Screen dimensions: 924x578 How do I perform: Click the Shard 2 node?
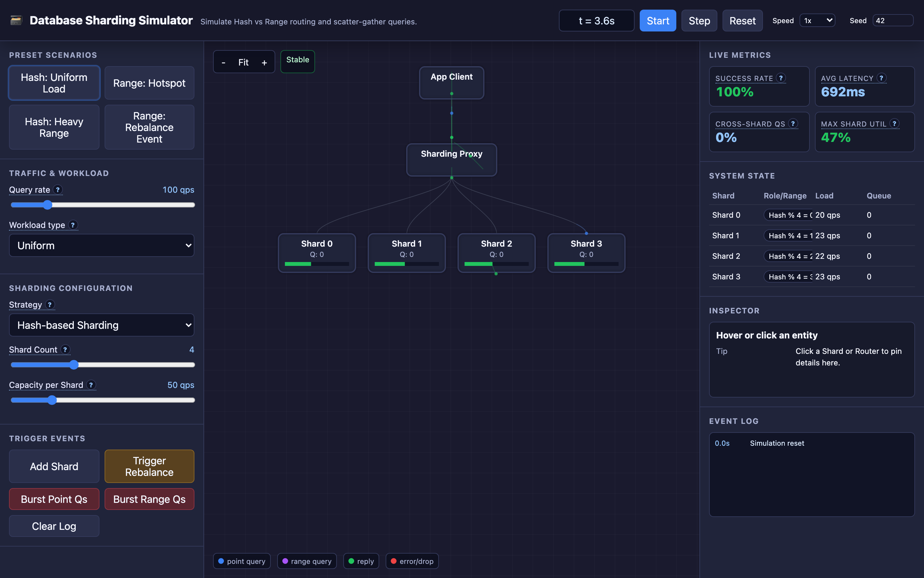click(496, 253)
